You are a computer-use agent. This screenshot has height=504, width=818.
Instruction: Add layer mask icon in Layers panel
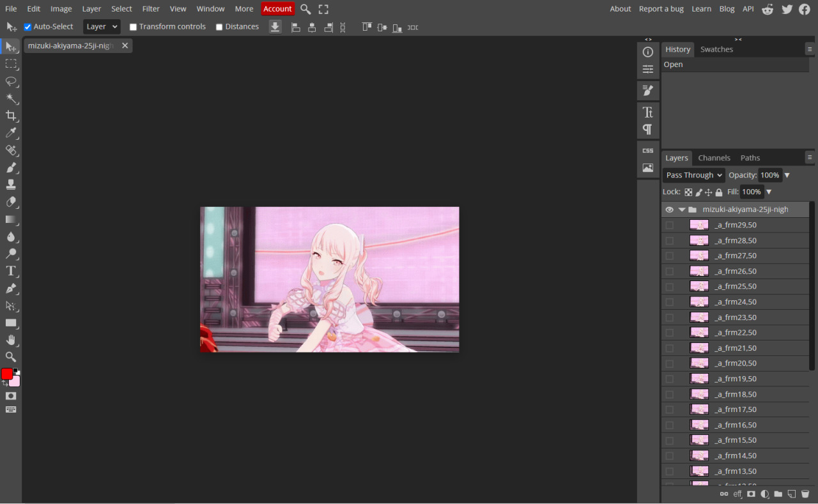click(752, 494)
